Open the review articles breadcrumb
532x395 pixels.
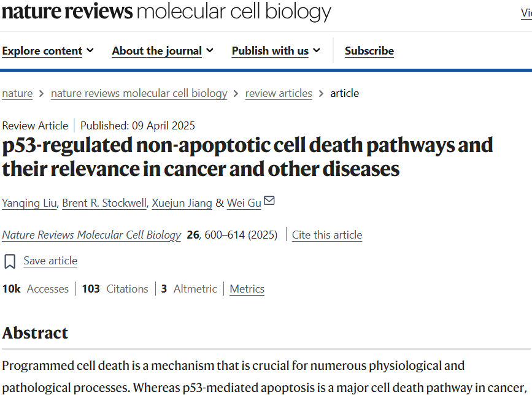coord(279,93)
